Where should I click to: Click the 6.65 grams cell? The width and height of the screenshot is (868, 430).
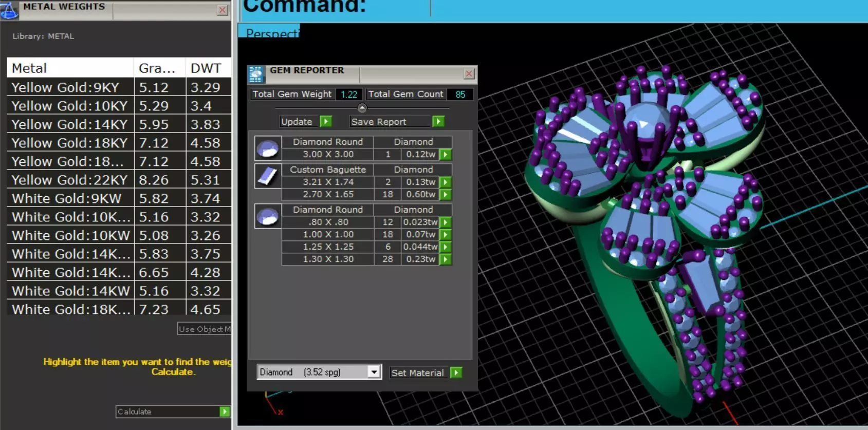tap(160, 272)
